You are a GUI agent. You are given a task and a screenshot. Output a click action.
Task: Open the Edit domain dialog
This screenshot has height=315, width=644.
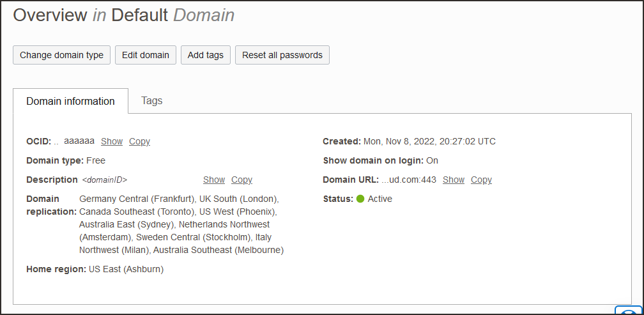pyautogui.click(x=146, y=55)
